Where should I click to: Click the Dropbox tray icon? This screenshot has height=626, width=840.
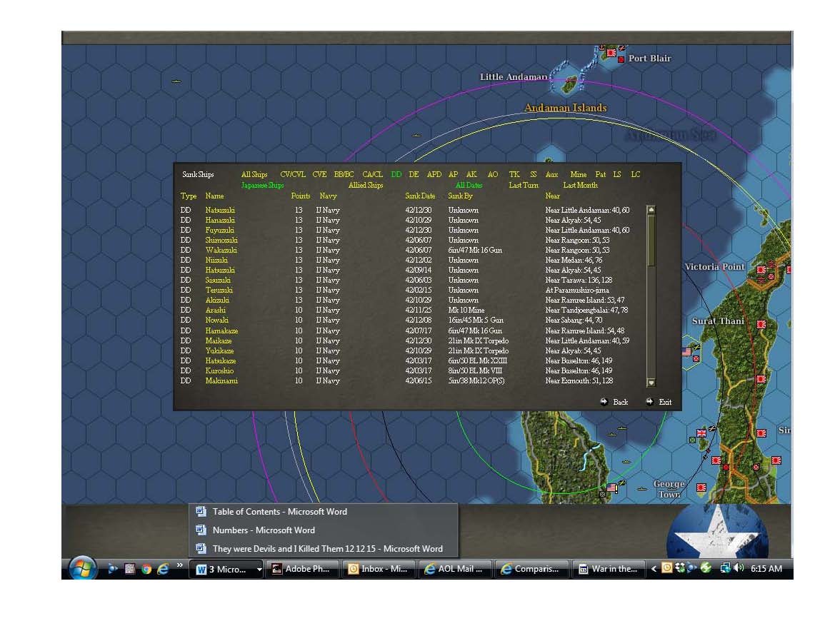click(680, 568)
